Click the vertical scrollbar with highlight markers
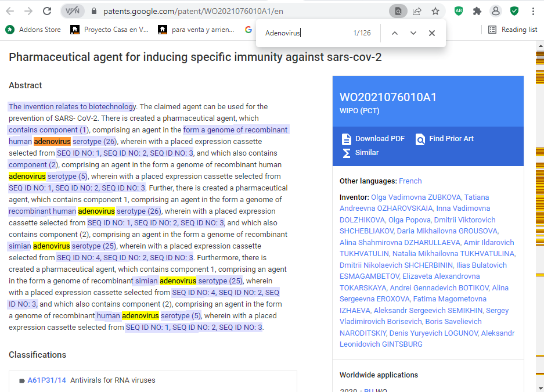This screenshot has height=392, width=544. [x=539, y=221]
